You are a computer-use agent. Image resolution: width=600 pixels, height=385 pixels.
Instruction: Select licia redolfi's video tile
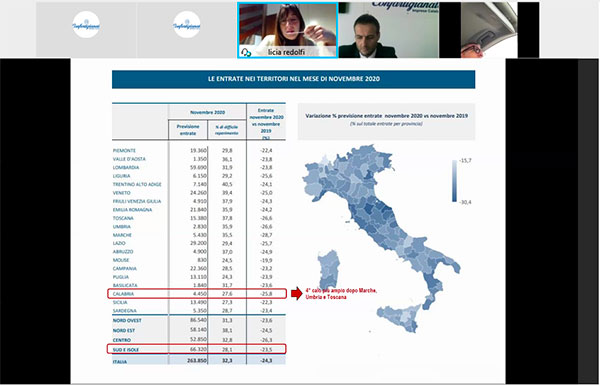point(287,30)
